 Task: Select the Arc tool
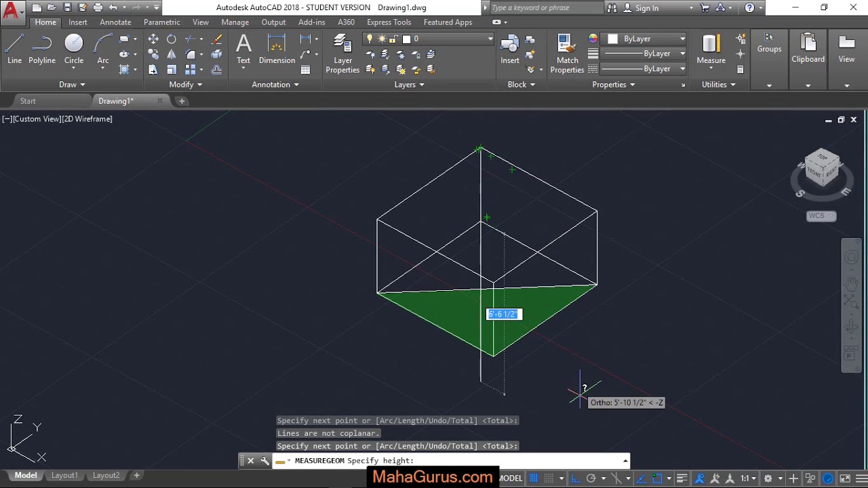pyautogui.click(x=103, y=49)
